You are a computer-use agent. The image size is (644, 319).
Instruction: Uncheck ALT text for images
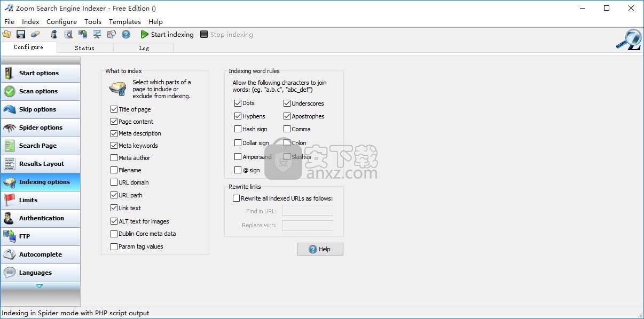point(114,221)
